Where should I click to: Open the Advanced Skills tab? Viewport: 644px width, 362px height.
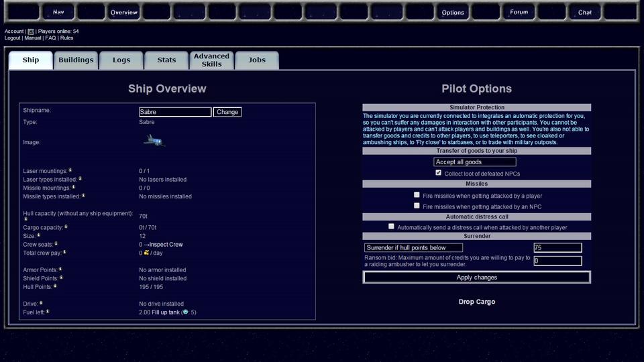(x=211, y=60)
